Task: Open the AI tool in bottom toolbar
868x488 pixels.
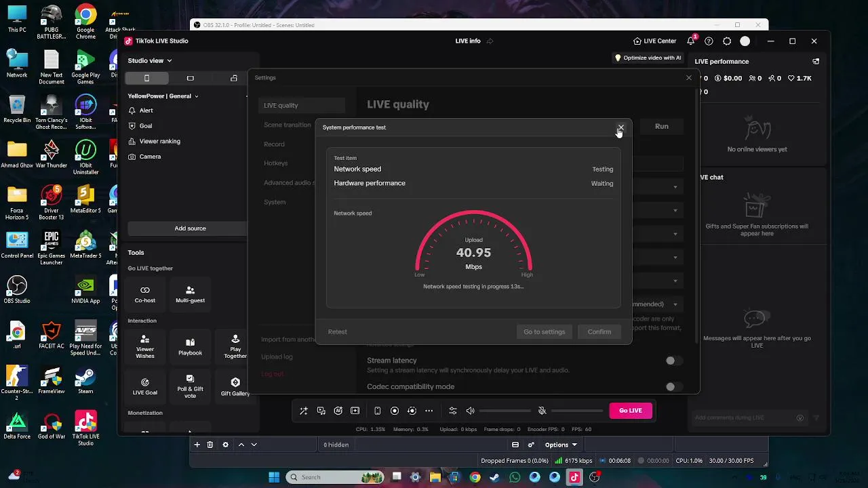Action: (x=338, y=411)
